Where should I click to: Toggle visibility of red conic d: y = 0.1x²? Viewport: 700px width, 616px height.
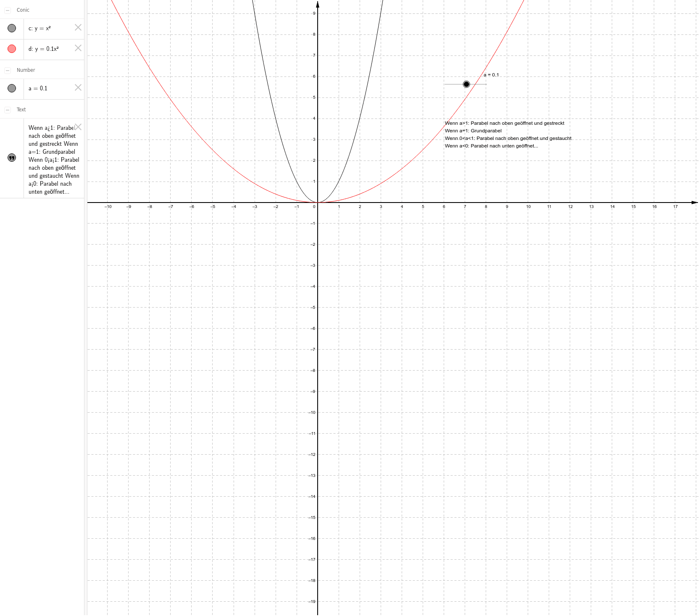12,49
